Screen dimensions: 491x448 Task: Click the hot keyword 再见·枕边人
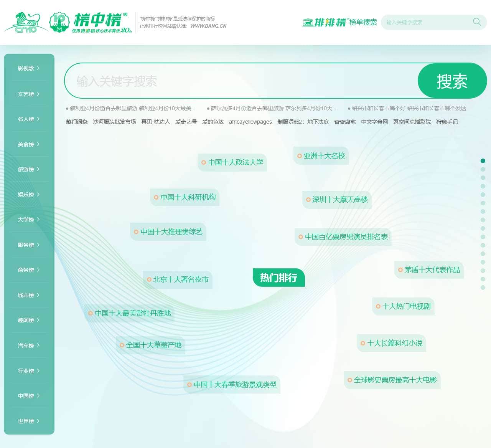(x=155, y=122)
